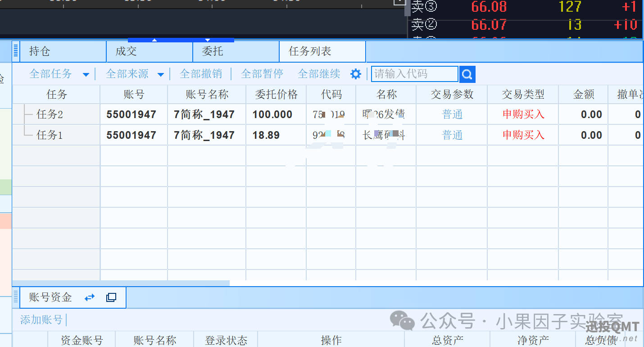Click 申购买入 in the 任务2 row
The height and width of the screenshot is (347, 644).
click(523, 114)
